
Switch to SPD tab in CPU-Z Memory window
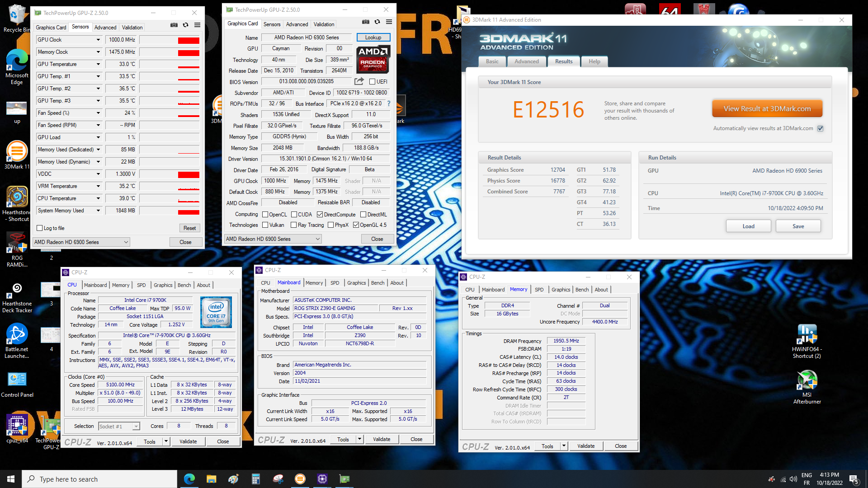pos(539,290)
